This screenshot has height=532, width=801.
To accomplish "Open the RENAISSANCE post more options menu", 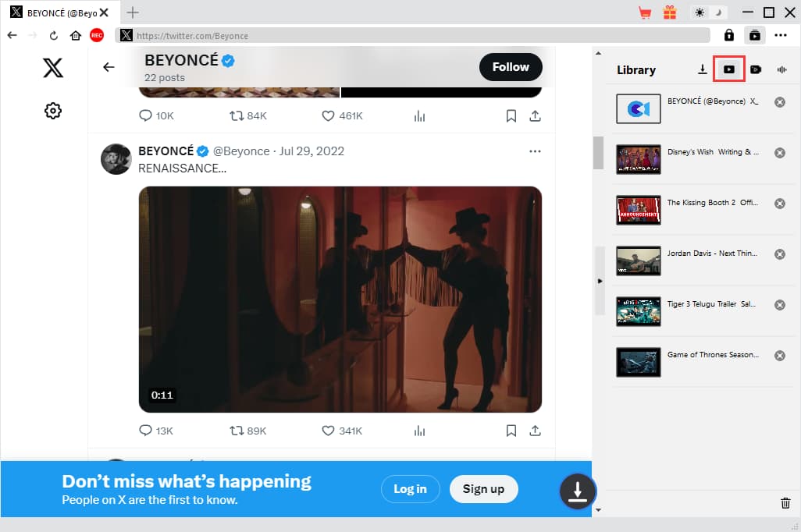I will point(535,151).
